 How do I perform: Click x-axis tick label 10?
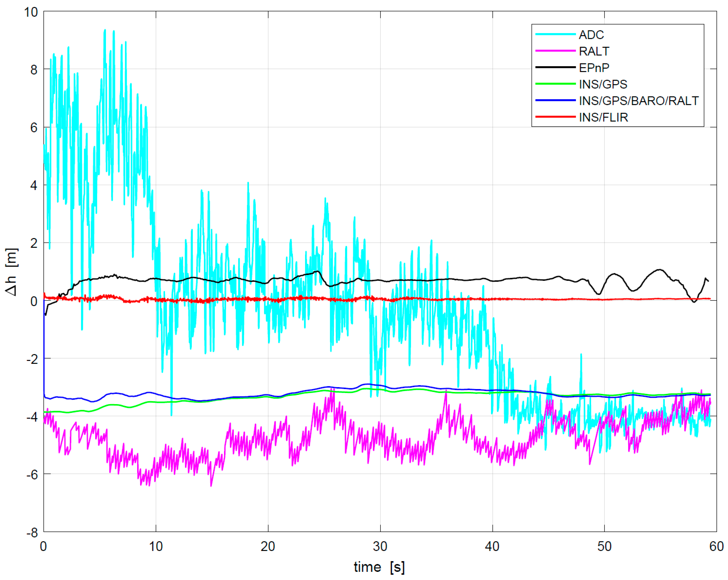156,546
